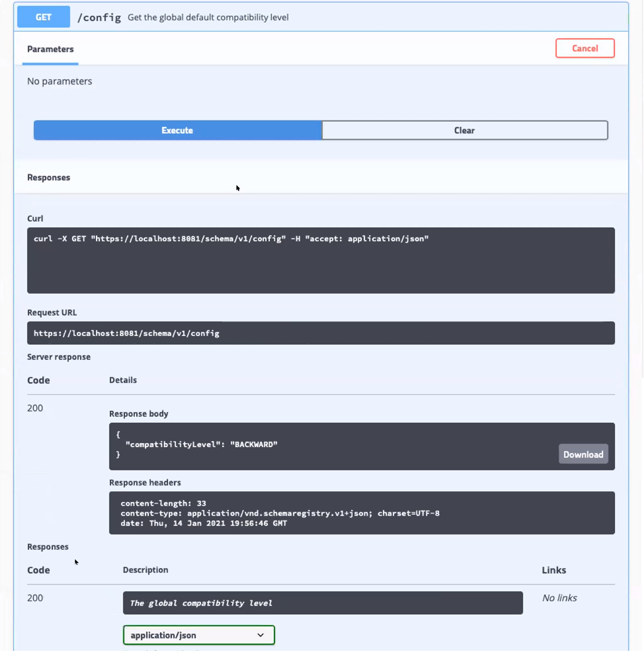Click the Request URL text box
The height and width of the screenshot is (652, 644).
(x=321, y=333)
